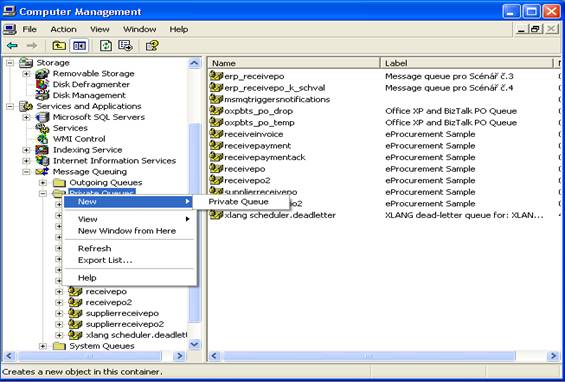The width and height of the screenshot is (565, 382).
Task: Select New in the context menu
Action: tap(128, 202)
